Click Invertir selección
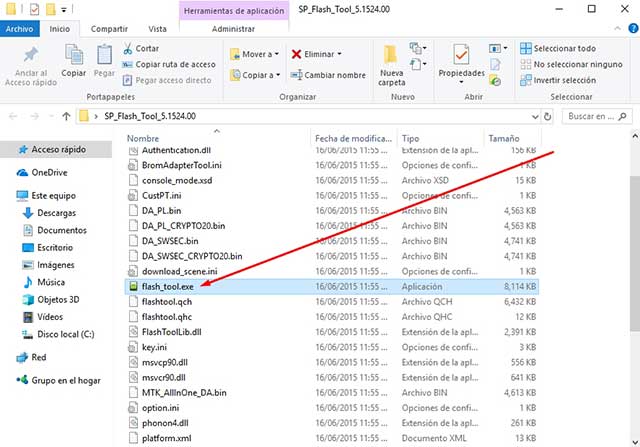The height and width of the screenshot is (447, 640). [x=558, y=80]
